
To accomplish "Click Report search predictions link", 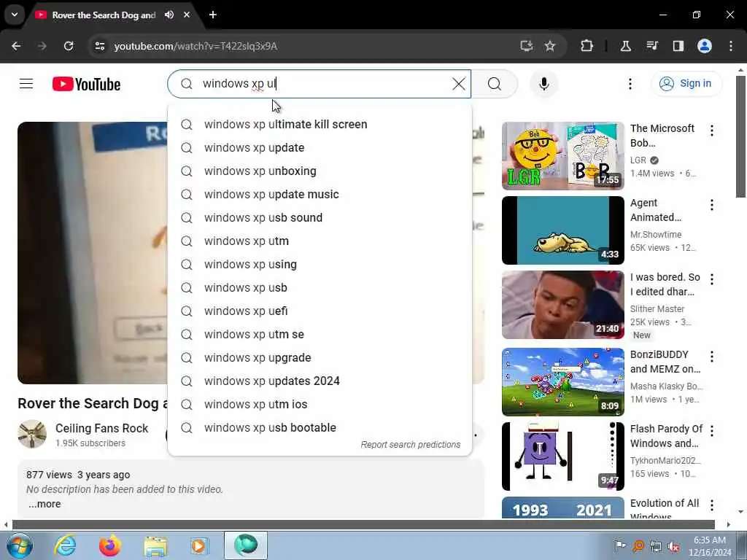I will (410, 444).
